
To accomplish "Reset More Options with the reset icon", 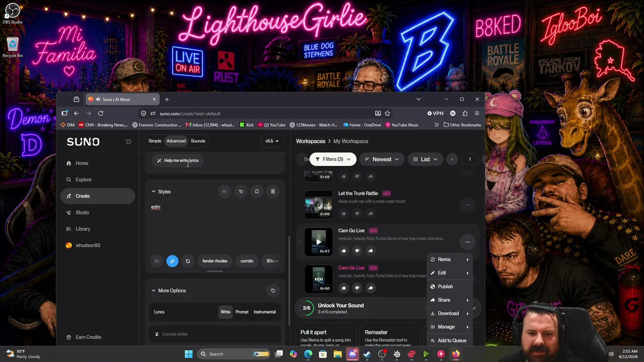I will tap(273, 291).
